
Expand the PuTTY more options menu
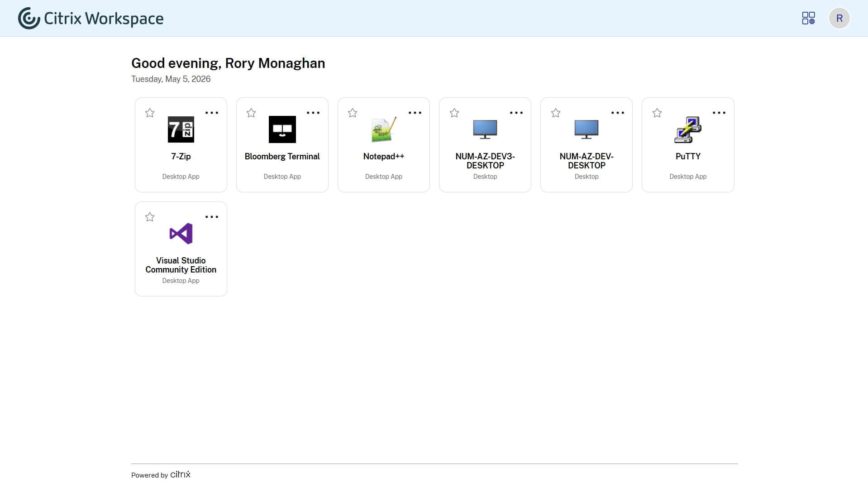click(x=719, y=113)
